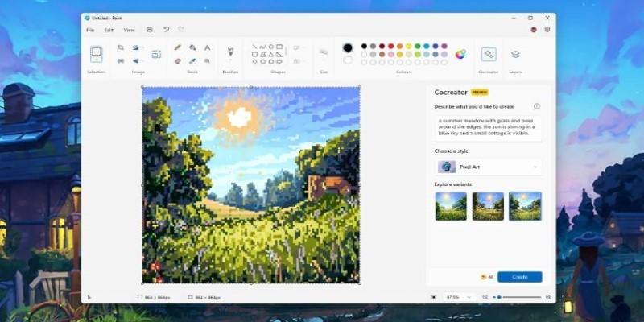The image size is (644, 322).
Task: Open the View menu
Action: pos(129,30)
